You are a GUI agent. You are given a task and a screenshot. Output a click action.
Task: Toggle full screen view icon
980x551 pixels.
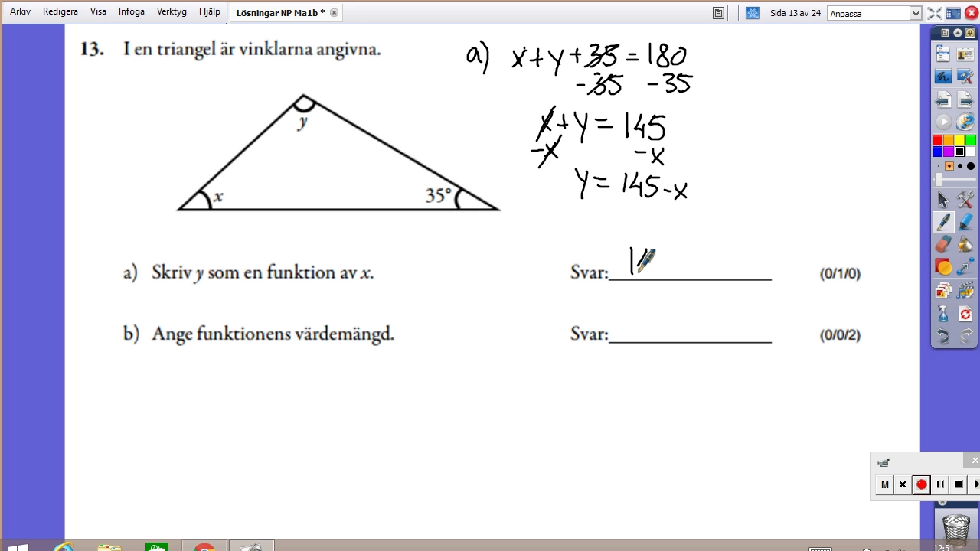934,13
